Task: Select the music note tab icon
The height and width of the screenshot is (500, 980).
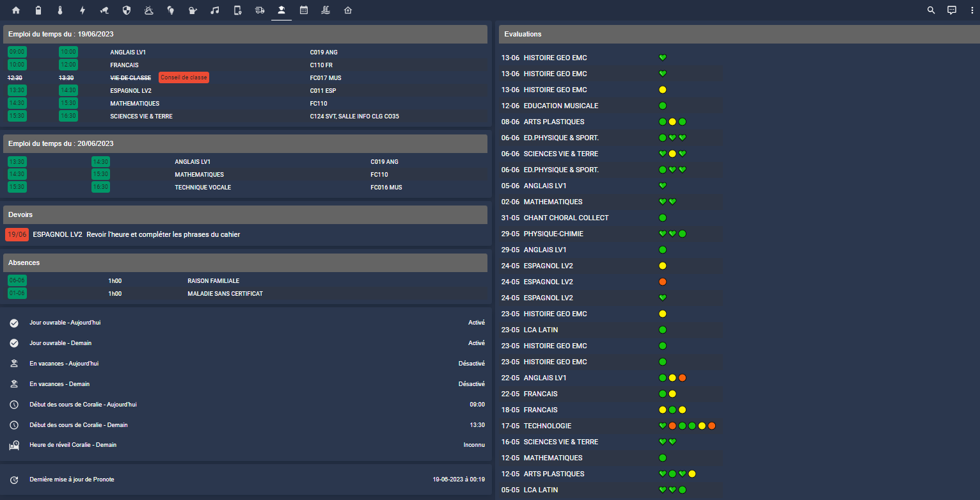Action: pos(215,10)
